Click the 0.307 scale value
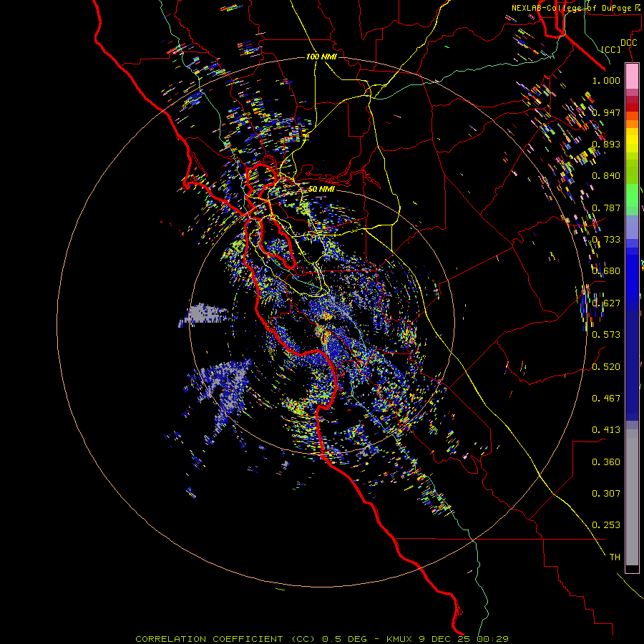644x644 pixels. click(606, 494)
